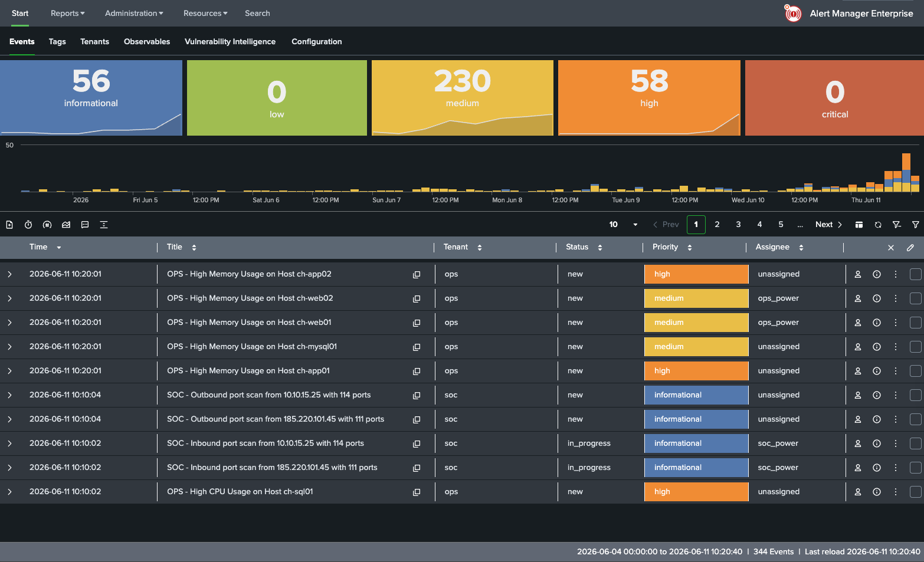Screen dimensions: 924x562
Task: Click the new event document icon
Action: point(9,225)
